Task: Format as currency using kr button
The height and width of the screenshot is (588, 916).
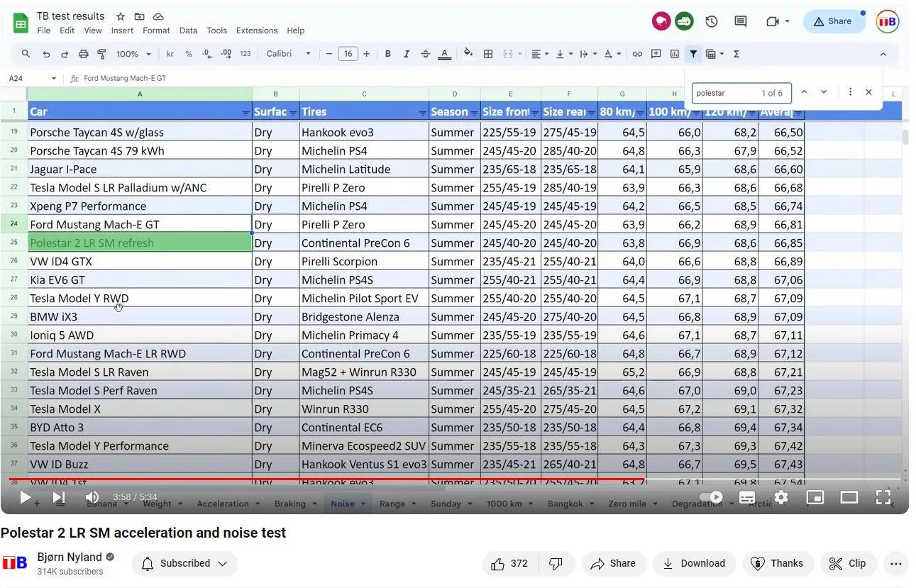Action: tap(170, 54)
